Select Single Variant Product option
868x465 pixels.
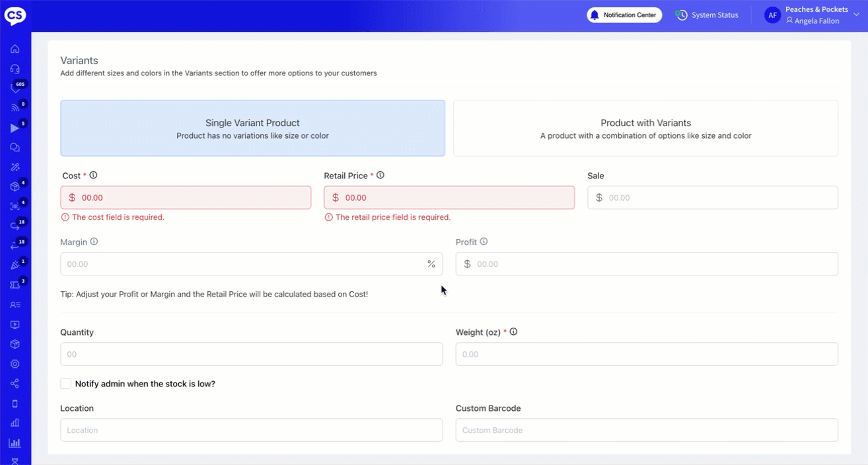pyautogui.click(x=252, y=128)
